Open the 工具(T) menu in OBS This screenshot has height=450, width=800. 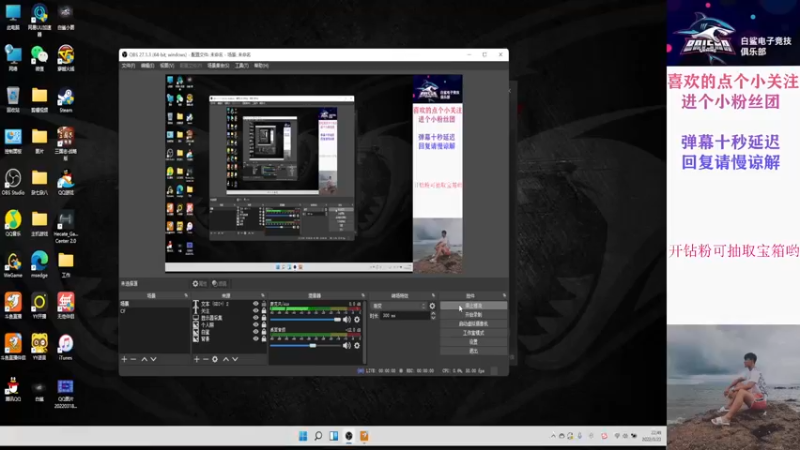pos(242,66)
